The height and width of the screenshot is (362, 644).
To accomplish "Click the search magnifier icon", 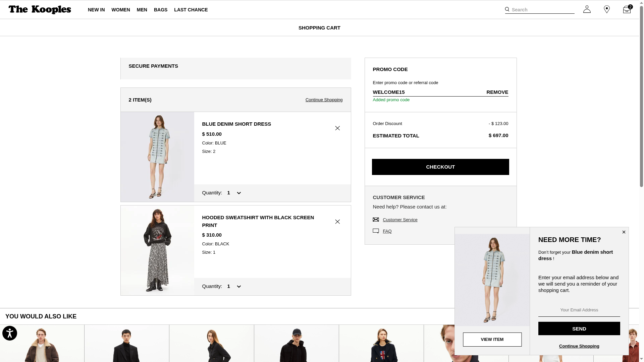I will (x=507, y=9).
